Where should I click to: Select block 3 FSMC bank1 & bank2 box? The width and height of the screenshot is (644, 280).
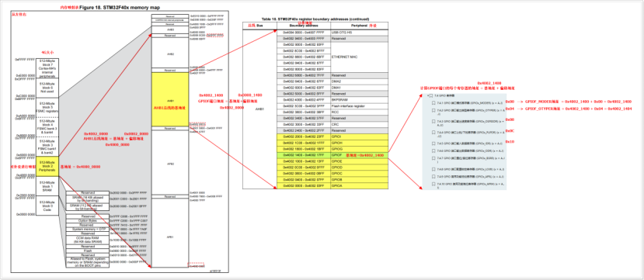(x=47, y=147)
